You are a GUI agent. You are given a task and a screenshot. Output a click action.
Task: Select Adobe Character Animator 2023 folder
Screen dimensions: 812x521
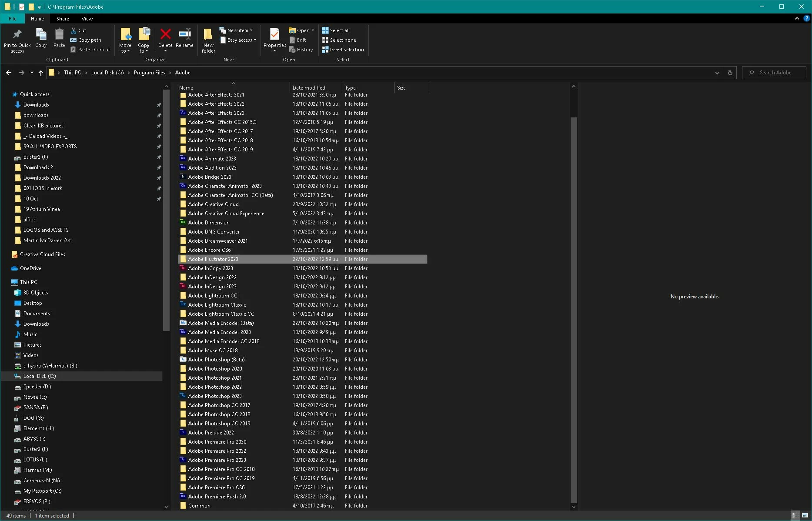[x=303, y=186]
